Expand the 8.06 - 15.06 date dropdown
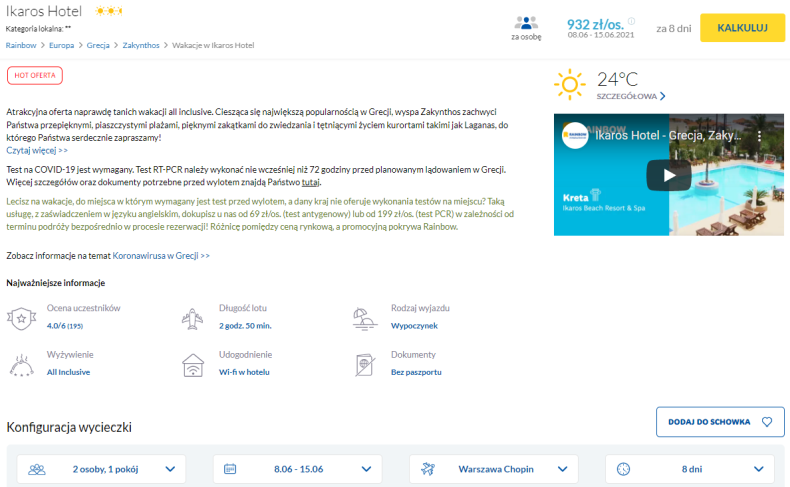790x487 pixels. tap(297, 469)
